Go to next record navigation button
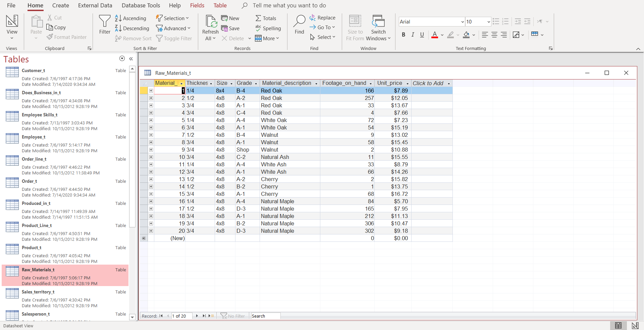This screenshot has height=330, width=644. pos(197,316)
